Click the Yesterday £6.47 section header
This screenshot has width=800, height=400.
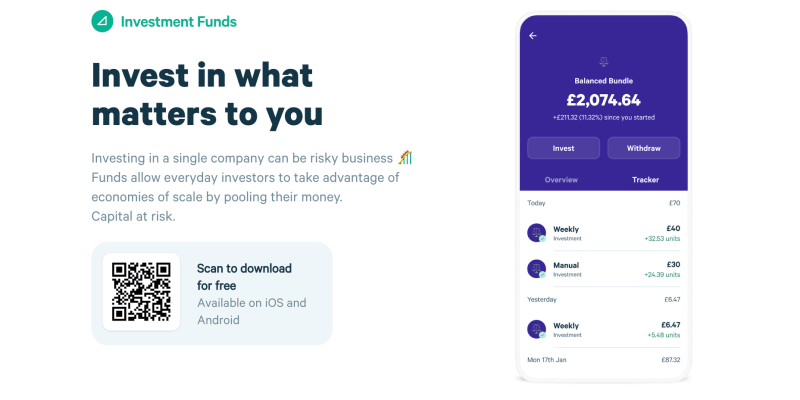click(x=604, y=299)
